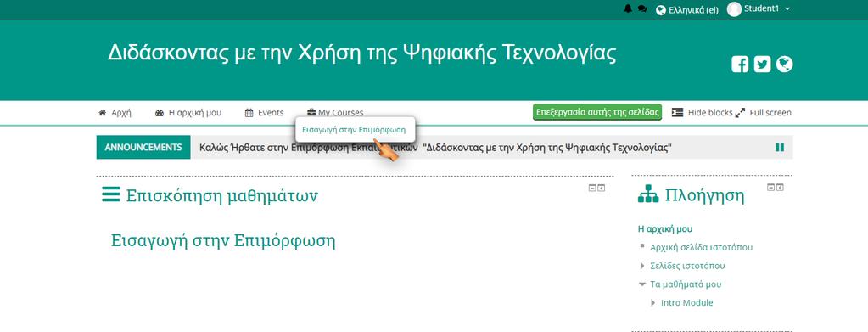The height and width of the screenshot is (332, 868).
Task: Click the globe website icon beside Twitter
Action: pyautogui.click(x=784, y=65)
